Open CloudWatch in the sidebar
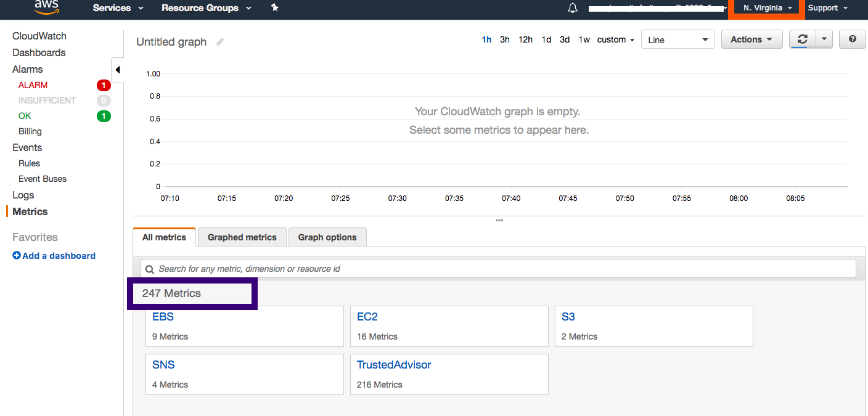 [x=39, y=36]
